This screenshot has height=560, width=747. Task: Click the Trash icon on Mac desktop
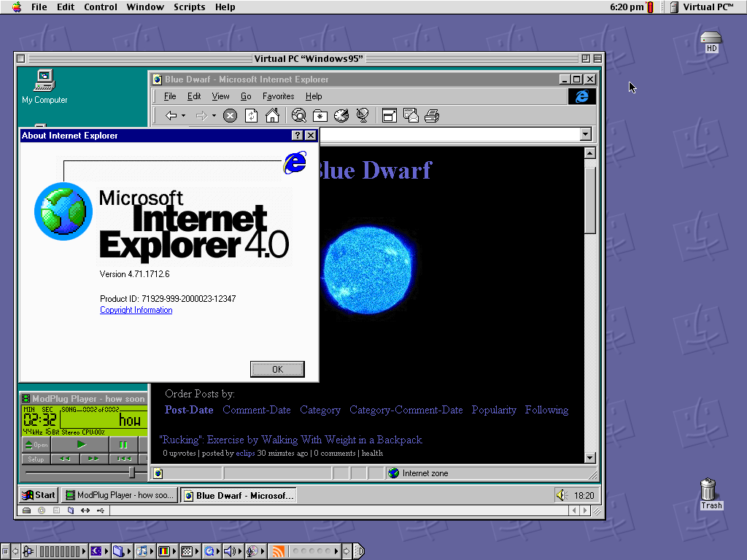[711, 494]
